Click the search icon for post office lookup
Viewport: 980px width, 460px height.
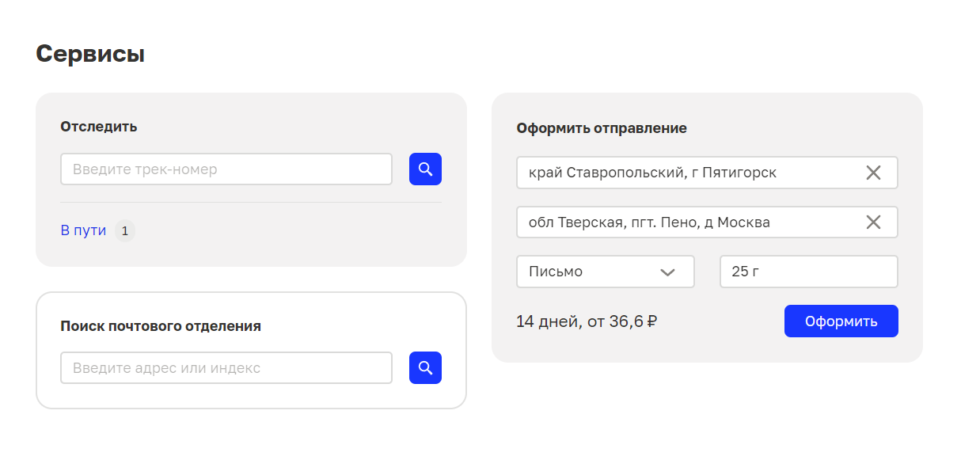click(x=425, y=368)
